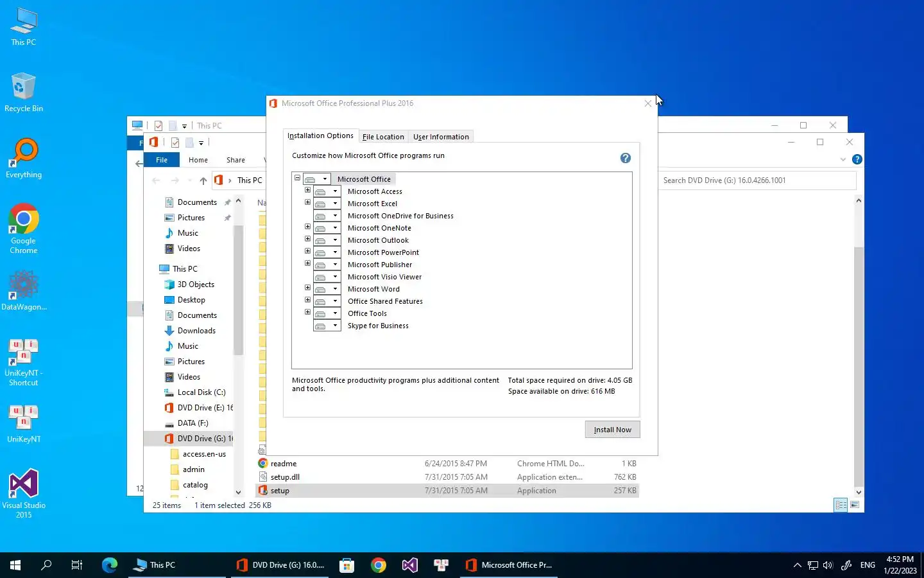The width and height of the screenshot is (924, 578).
Task: Open the root Microsoft Office install option dropdown
Action: 316,179
